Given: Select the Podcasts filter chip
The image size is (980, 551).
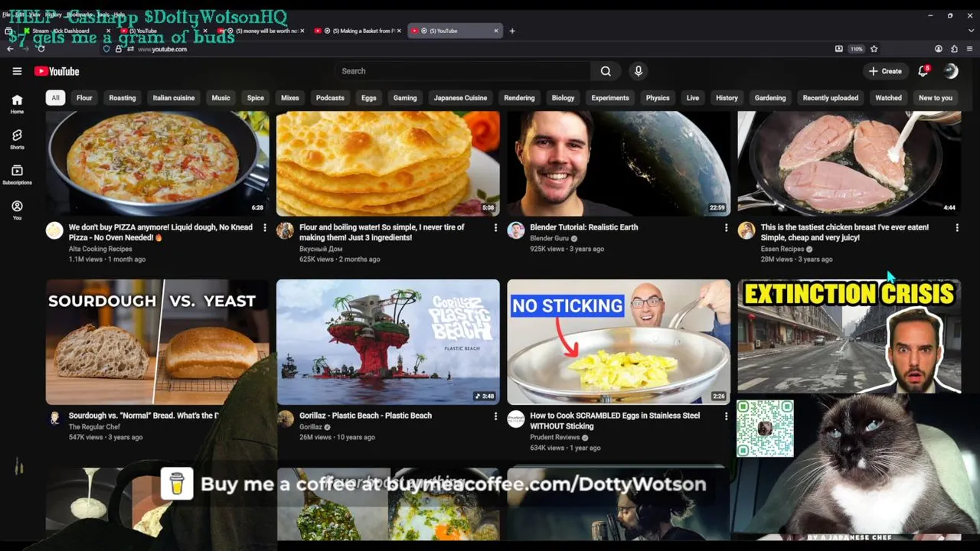Looking at the screenshot, I should point(330,98).
